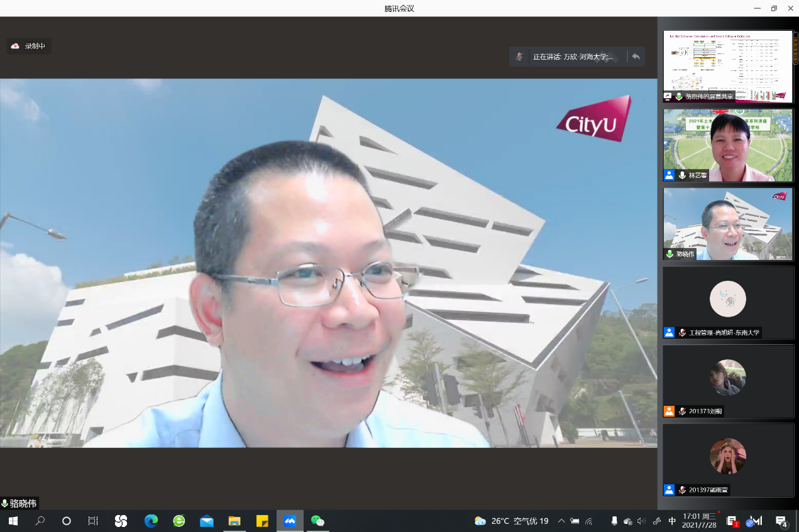Click the cloud recording status indicator 录制中

(29, 46)
